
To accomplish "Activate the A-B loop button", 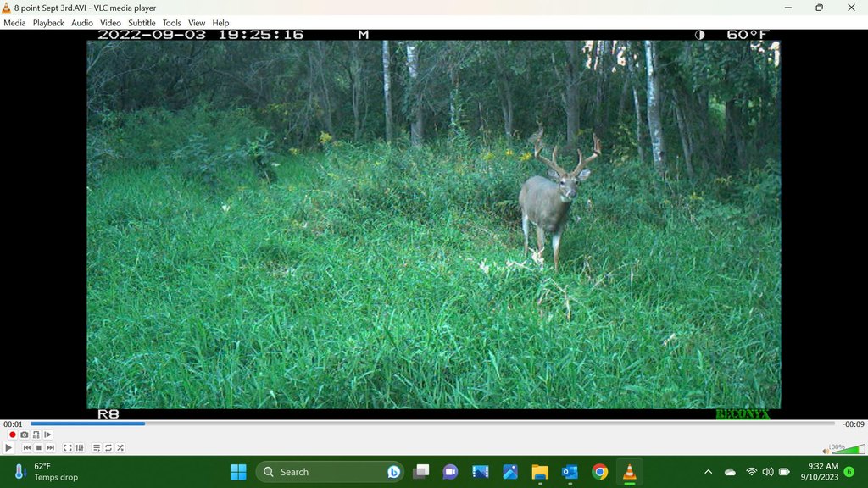I will pos(36,435).
